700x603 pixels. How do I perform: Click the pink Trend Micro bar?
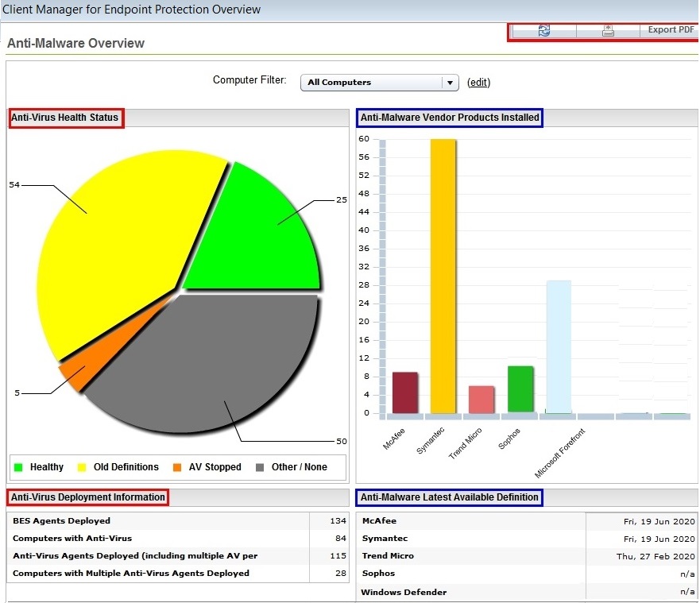[481, 399]
